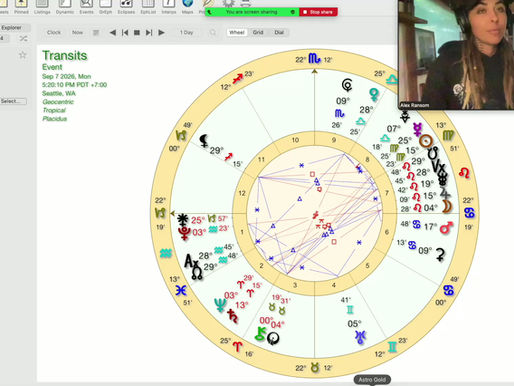Click the Astro Gold dock tooltip label
The image size is (514, 386).
(372, 379)
